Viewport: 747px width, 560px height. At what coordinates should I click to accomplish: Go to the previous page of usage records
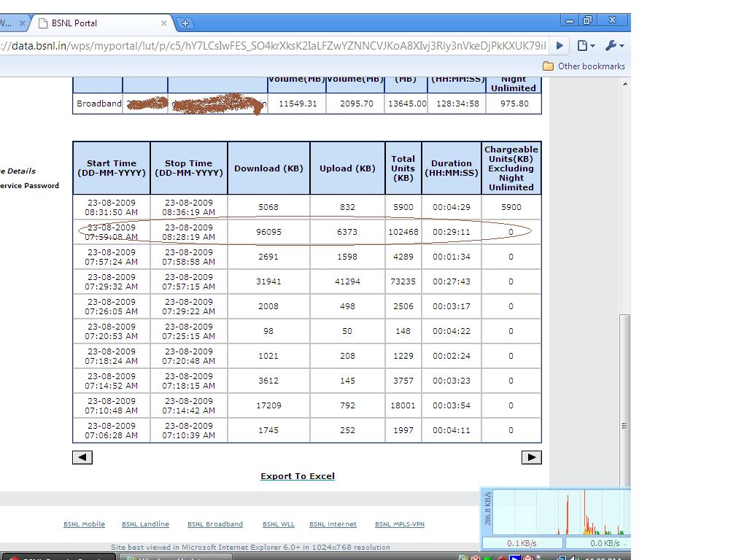pos(82,457)
